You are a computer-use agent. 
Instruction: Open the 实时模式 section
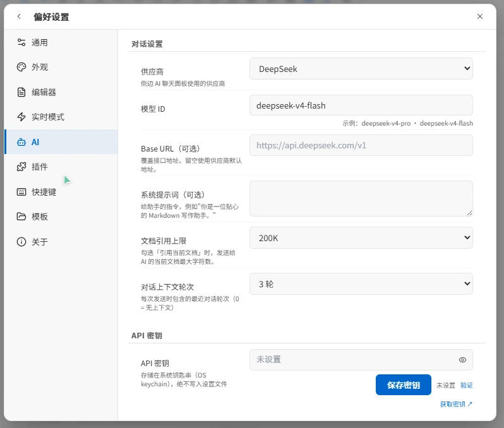(x=61, y=117)
